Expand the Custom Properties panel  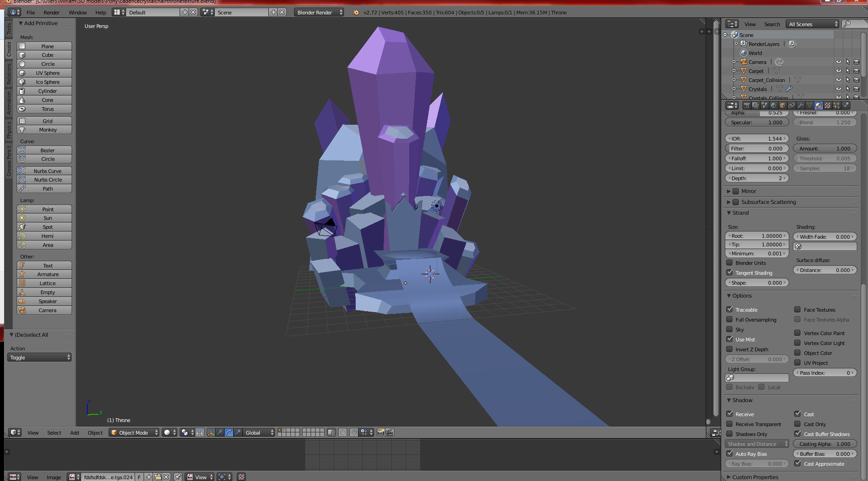[x=728, y=477]
